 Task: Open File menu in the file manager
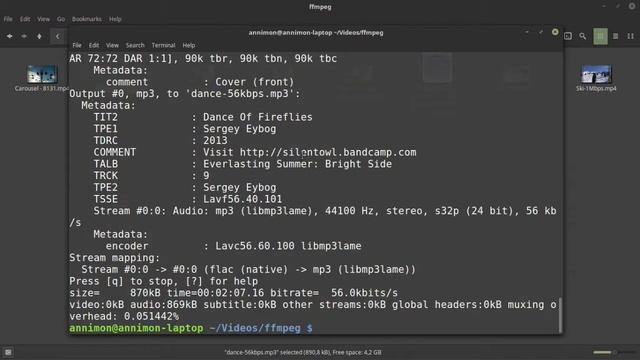[8, 19]
